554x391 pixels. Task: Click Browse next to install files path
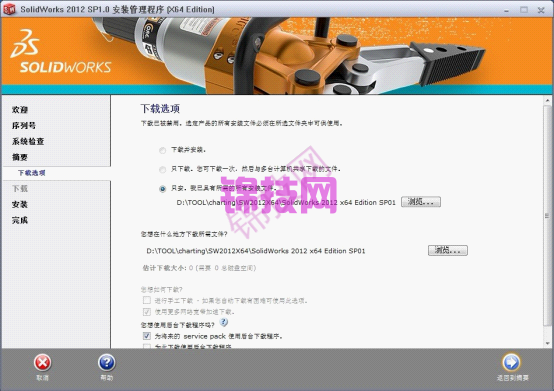click(x=421, y=202)
